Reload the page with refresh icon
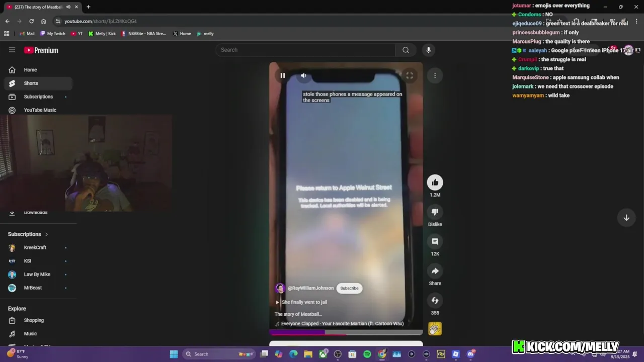 (x=31, y=21)
